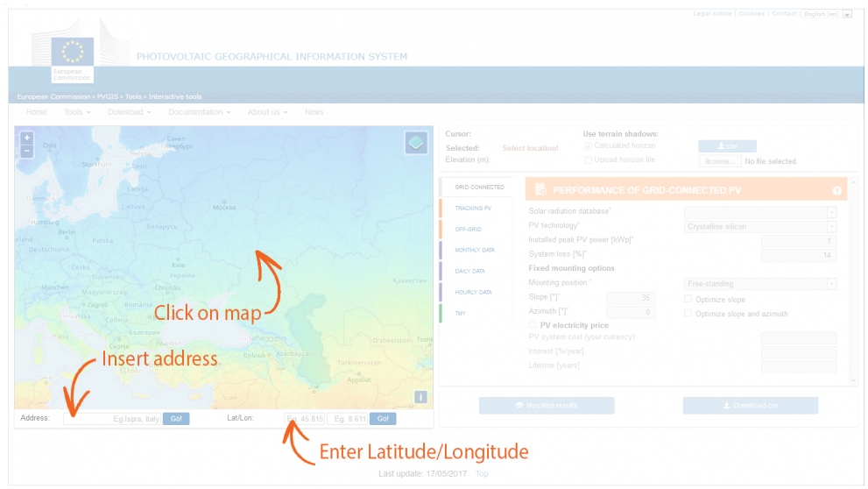Click Browse button for horizon file
This screenshot has height=489, width=868.
(720, 161)
